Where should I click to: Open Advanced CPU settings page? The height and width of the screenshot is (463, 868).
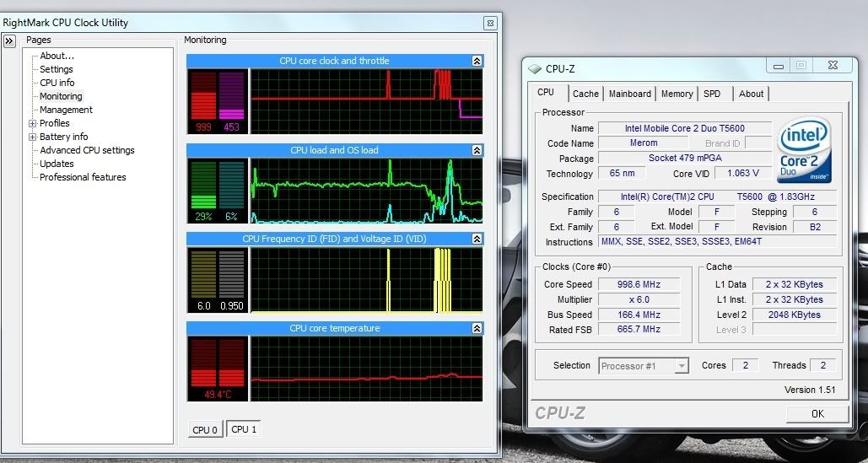pos(87,150)
